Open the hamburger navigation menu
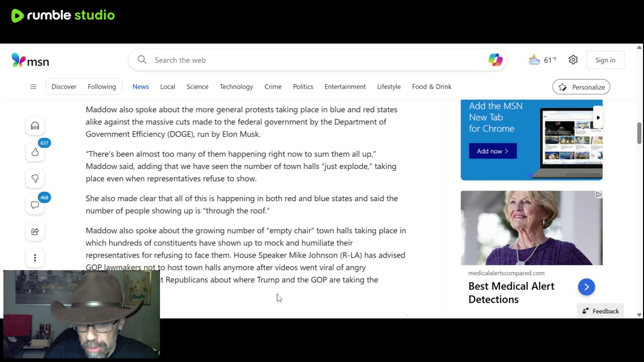 coord(33,86)
